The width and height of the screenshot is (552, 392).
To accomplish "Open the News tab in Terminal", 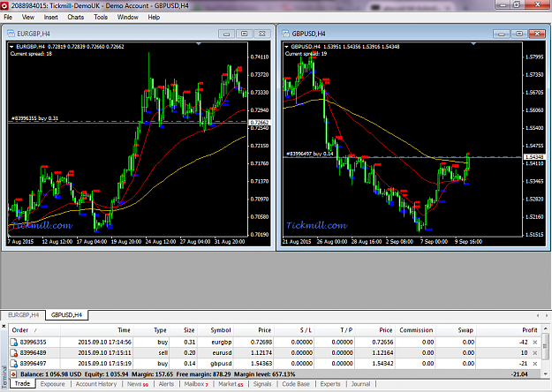I will coord(138,384).
